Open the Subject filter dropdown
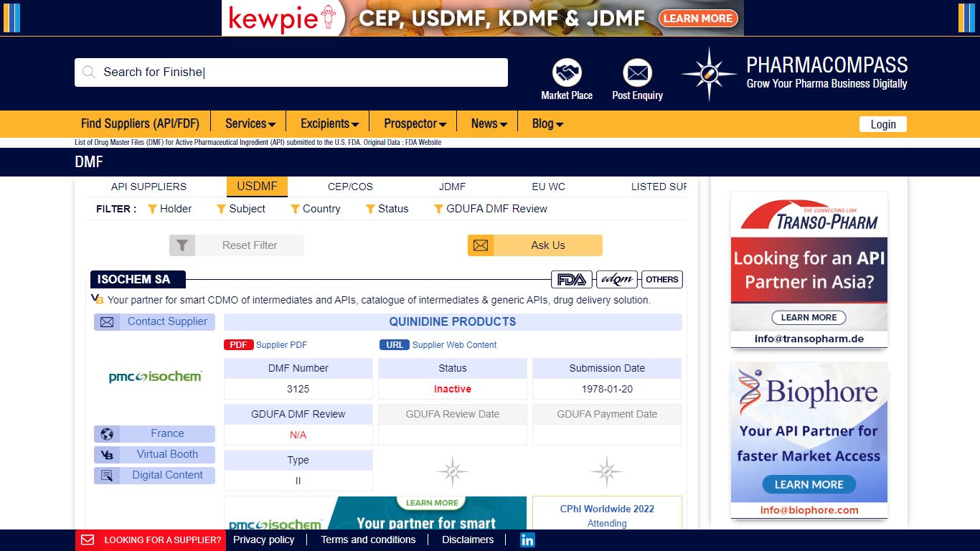 tap(241, 209)
